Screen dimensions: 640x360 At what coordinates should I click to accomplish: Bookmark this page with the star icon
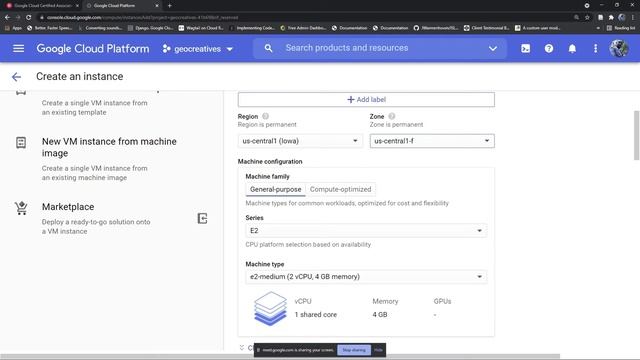[587, 18]
